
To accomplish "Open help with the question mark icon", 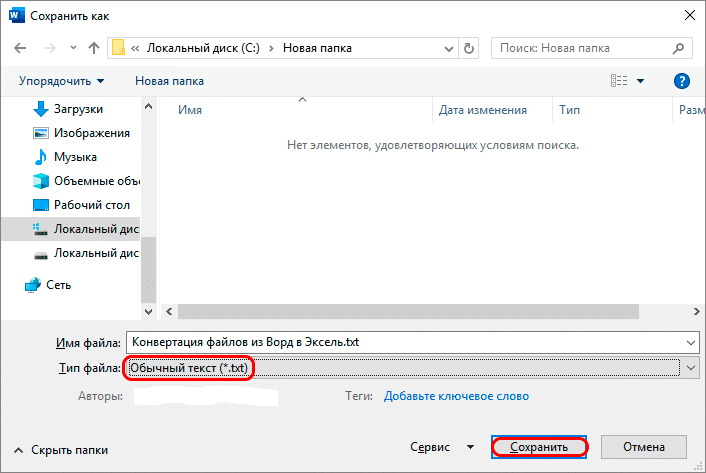I will [x=682, y=81].
